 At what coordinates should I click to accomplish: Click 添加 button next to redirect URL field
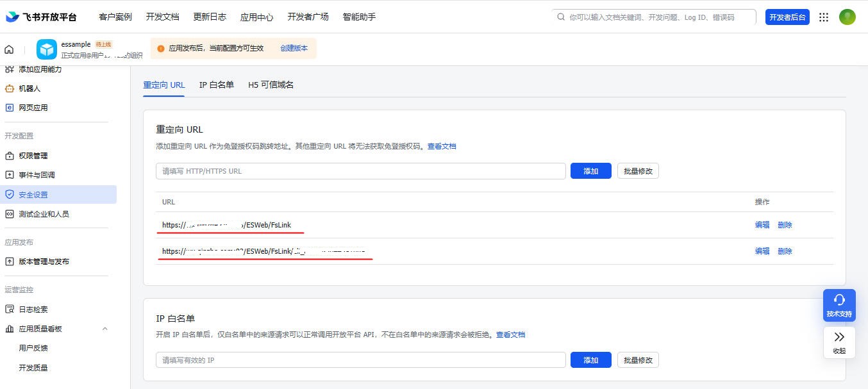(x=590, y=171)
